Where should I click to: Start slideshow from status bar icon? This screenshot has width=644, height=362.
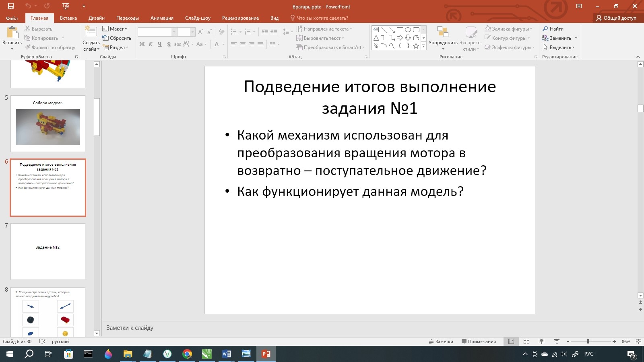click(557, 341)
